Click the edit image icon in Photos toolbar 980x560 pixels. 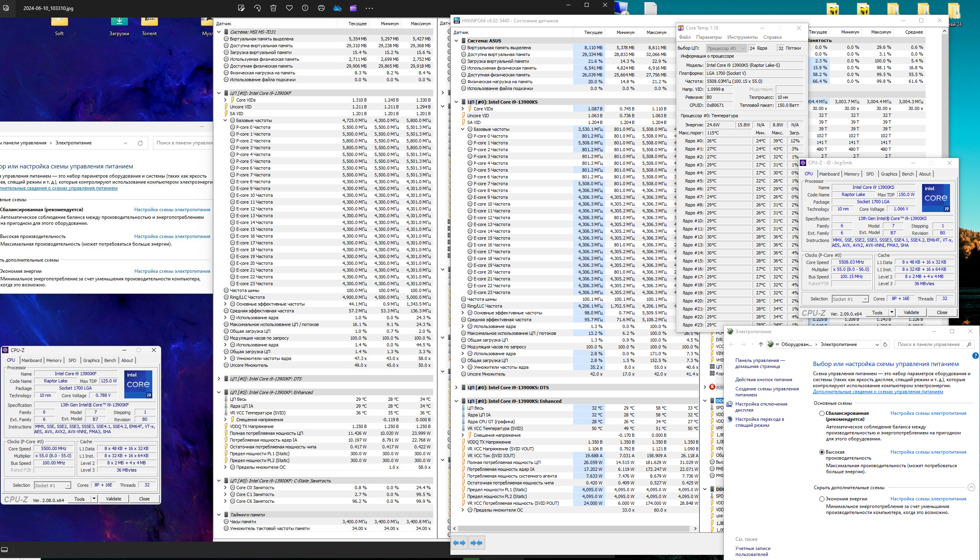241,8
